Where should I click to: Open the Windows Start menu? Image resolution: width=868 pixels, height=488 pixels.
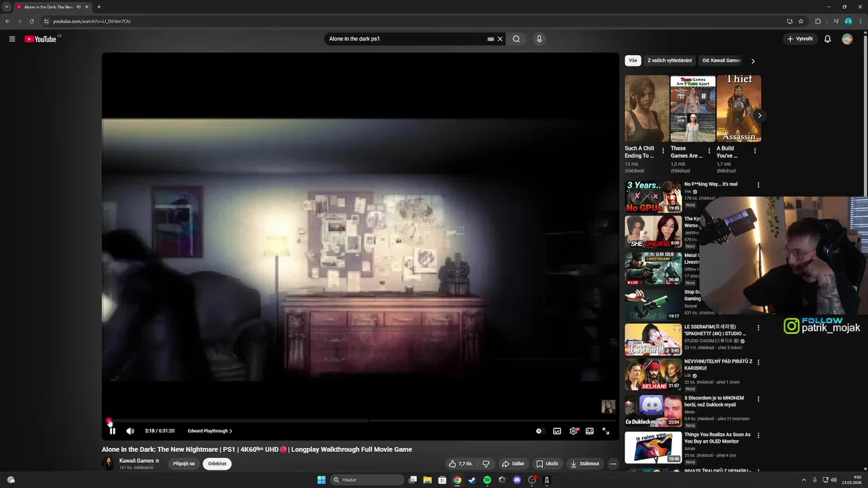coord(321,480)
